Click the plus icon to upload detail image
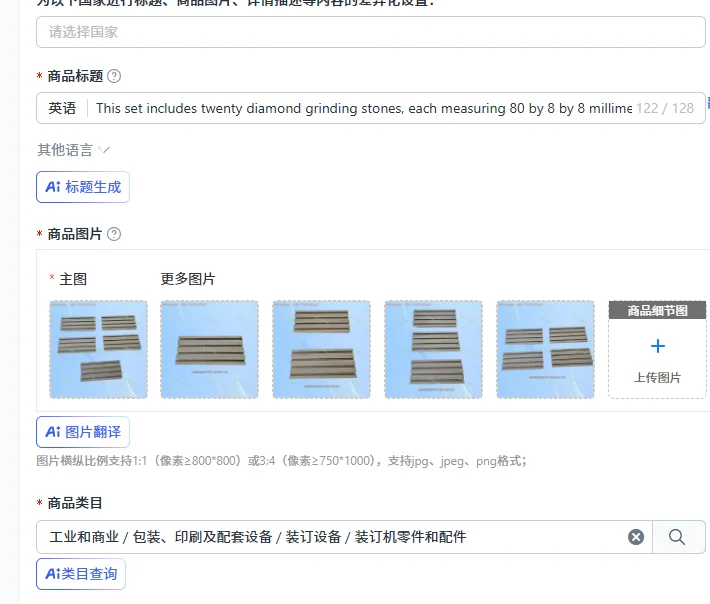Screen dimensions: 710x604 pos(657,346)
